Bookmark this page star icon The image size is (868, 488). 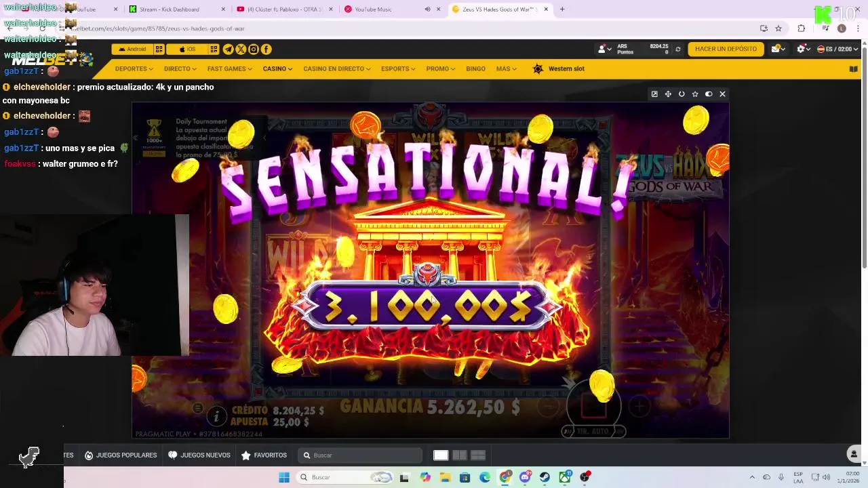(778, 28)
